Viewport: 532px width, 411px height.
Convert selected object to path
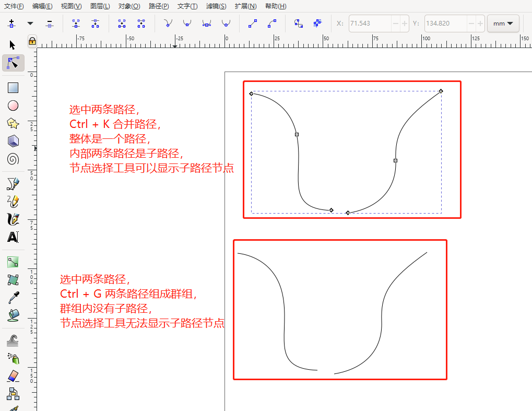pos(299,24)
